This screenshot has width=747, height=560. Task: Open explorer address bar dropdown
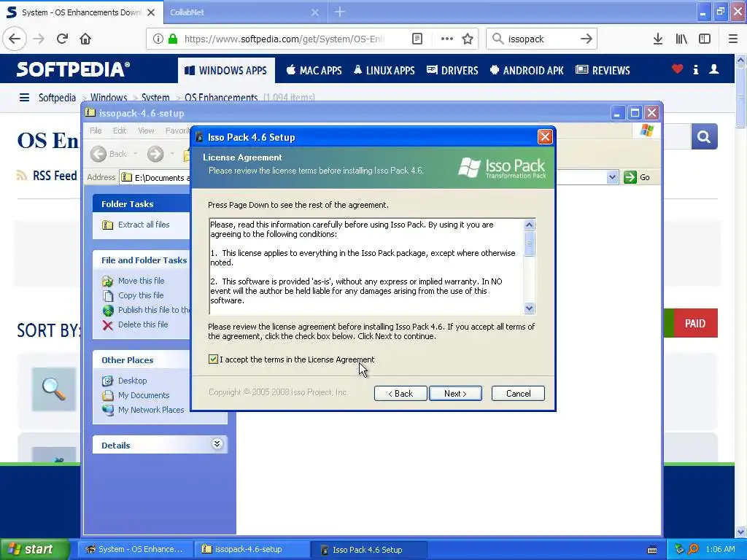tap(612, 177)
